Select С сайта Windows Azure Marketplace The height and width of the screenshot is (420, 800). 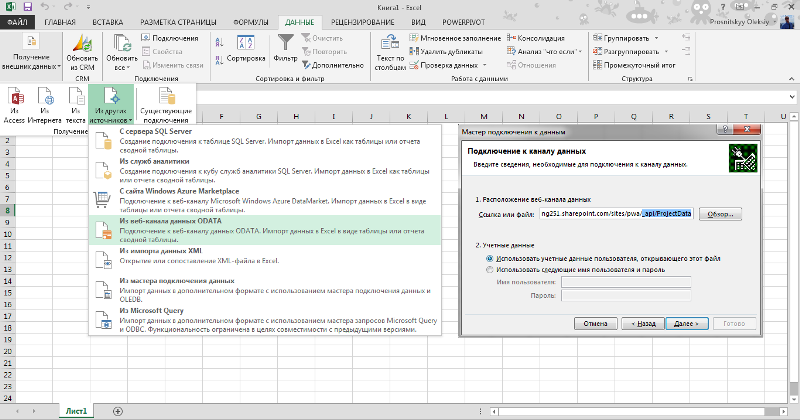coord(265,200)
